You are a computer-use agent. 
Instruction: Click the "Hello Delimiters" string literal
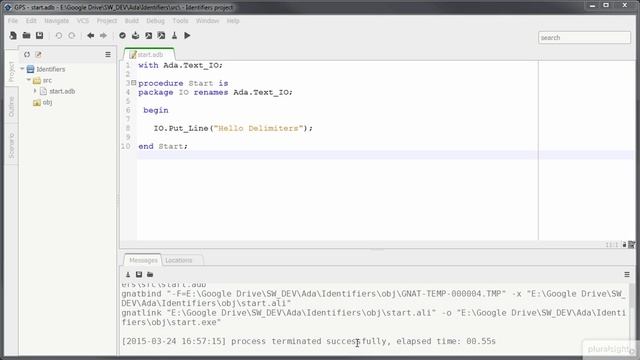click(258, 128)
